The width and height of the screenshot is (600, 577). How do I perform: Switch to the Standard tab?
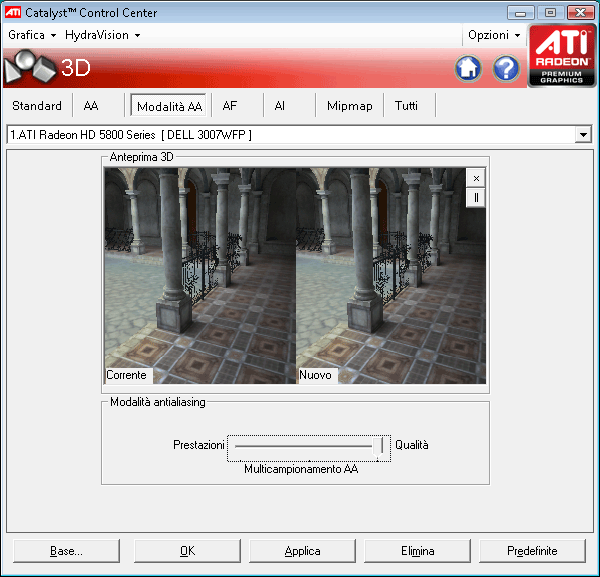37,106
